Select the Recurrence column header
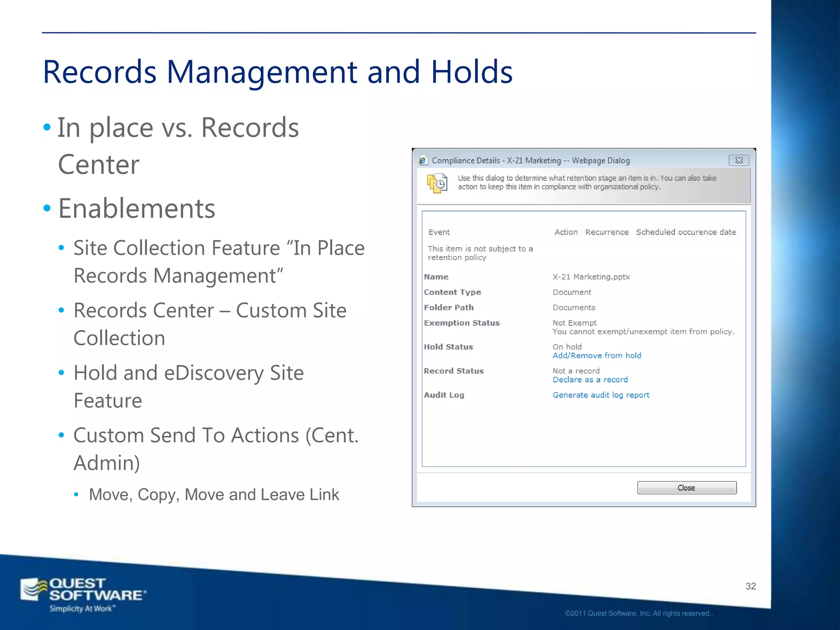Screen dimensions: 840x630 607,232
